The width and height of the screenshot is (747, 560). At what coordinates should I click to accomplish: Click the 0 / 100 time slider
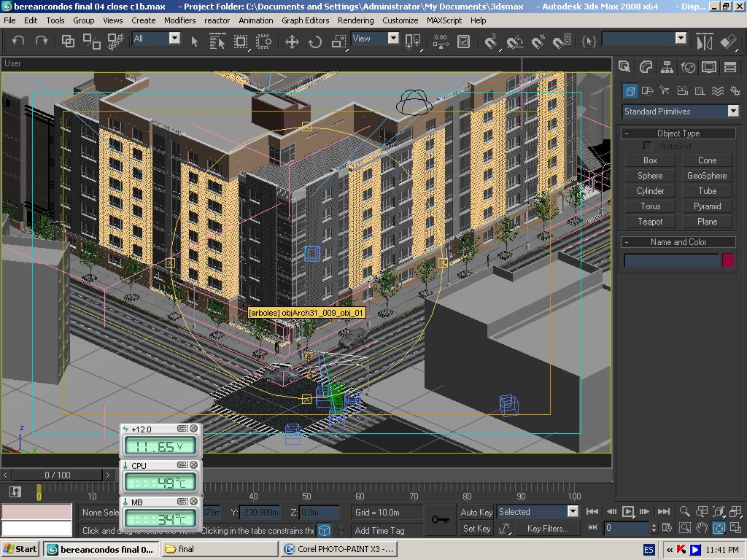(57, 475)
